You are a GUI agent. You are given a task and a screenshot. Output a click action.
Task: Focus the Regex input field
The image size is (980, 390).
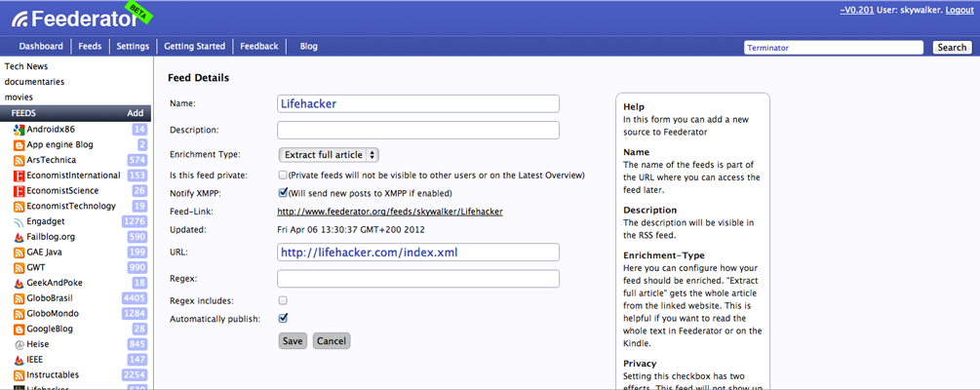tap(418, 279)
